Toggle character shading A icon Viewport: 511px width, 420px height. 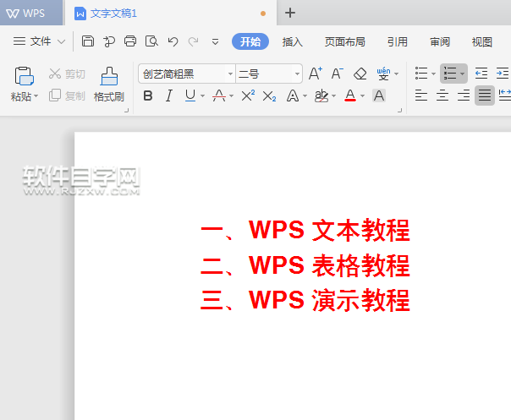[x=379, y=95]
